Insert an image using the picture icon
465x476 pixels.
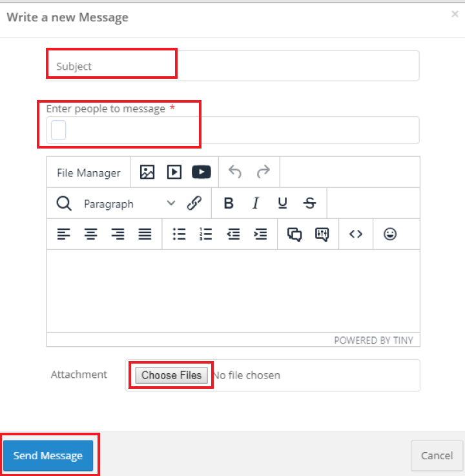[147, 172]
